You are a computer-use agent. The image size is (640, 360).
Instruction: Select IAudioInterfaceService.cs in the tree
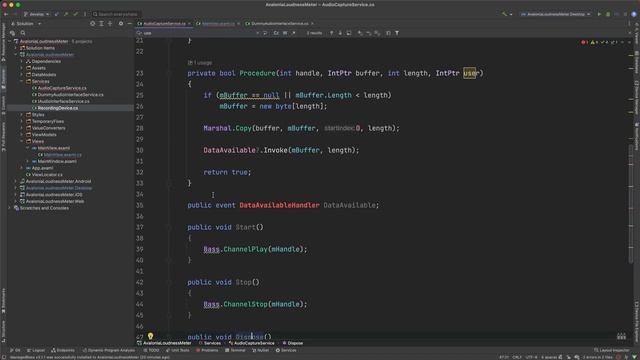click(63, 101)
